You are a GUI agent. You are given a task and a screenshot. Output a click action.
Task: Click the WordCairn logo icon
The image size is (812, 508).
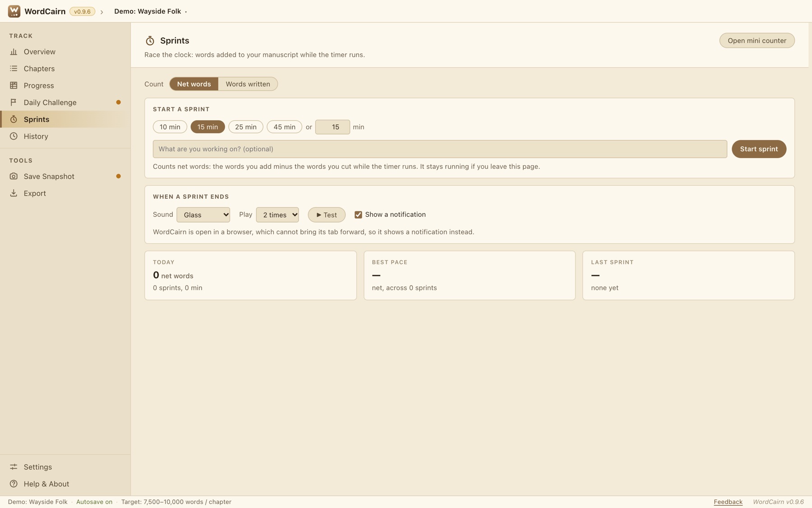pyautogui.click(x=14, y=11)
